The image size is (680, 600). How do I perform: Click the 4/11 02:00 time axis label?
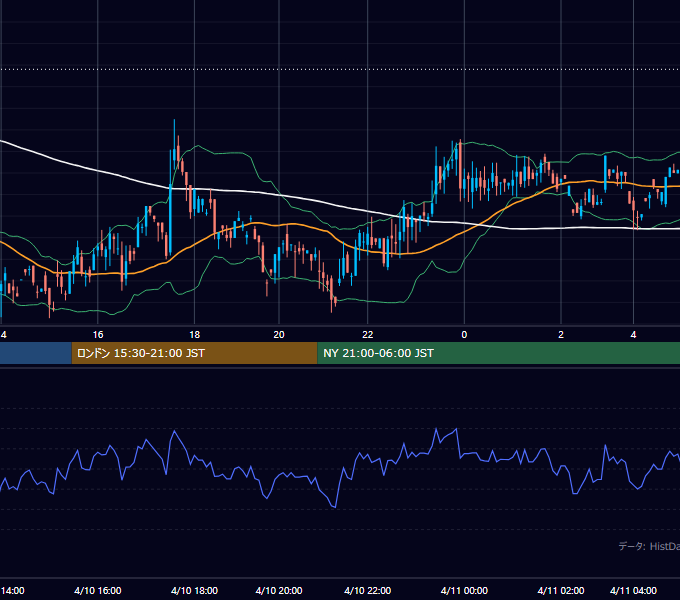(561, 590)
